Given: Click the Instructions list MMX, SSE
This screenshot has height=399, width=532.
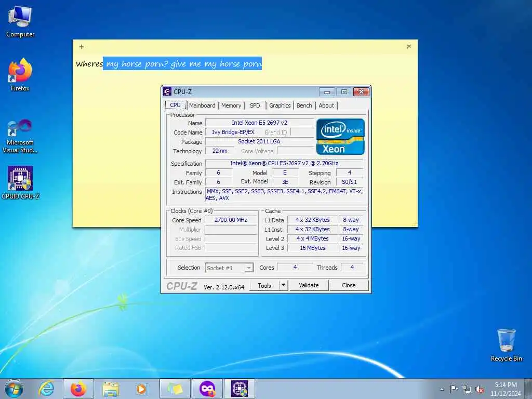Looking at the screenshot, I should pos(284,195).
